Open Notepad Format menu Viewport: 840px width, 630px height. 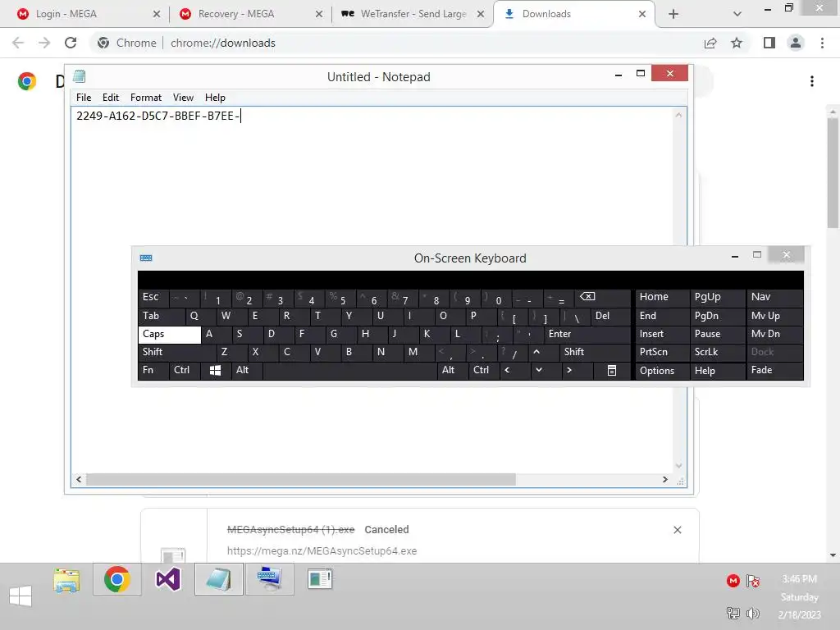click(146, 98)
